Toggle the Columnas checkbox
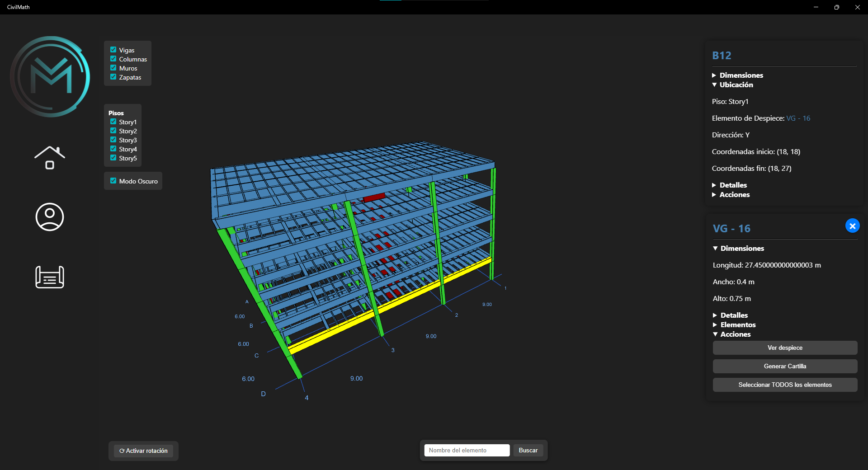 point(113,59)
